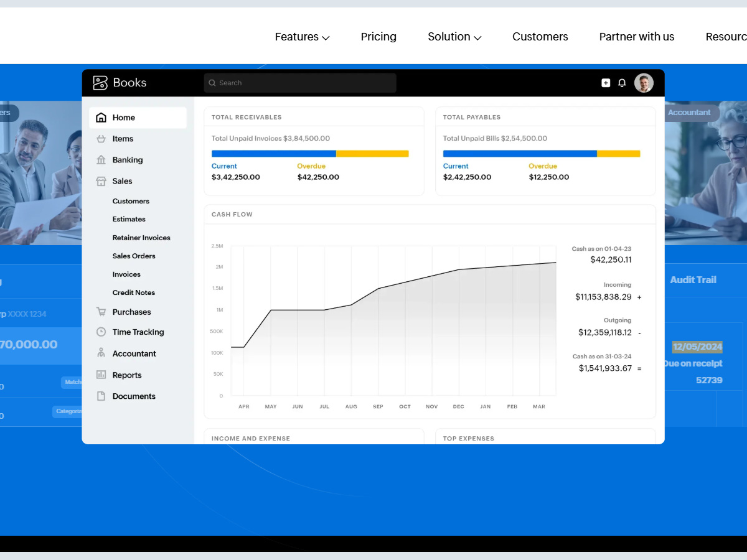Open Retainer Invoices in the sidebar

coord(141,238)
